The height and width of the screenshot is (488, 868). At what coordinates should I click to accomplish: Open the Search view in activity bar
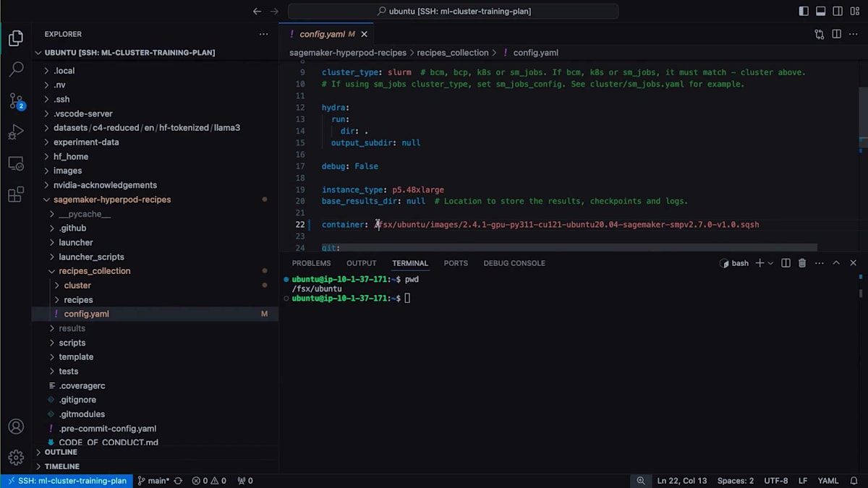click(16, 69)
